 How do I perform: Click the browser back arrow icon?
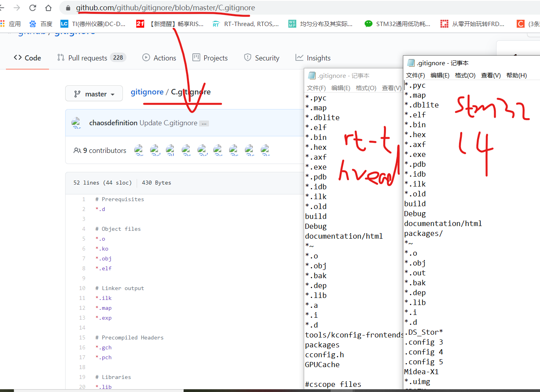(3, 8)
